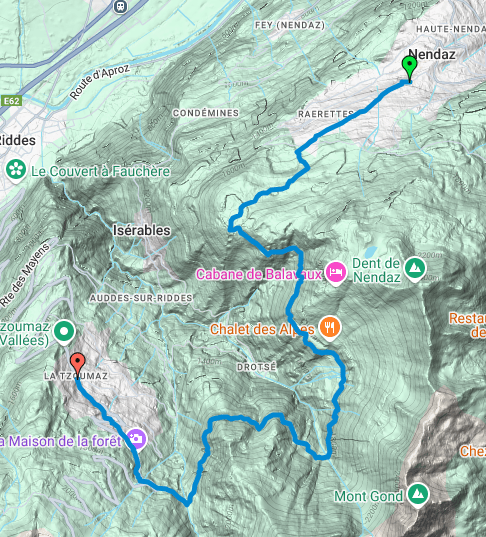Click the Dent de Nendaz peak icon
The image size is (486, 537).
pos(415,269)
